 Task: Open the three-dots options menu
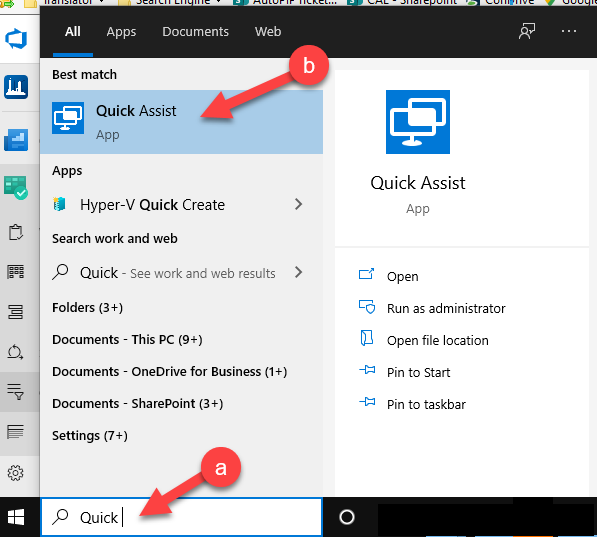(x=569, y=31)
